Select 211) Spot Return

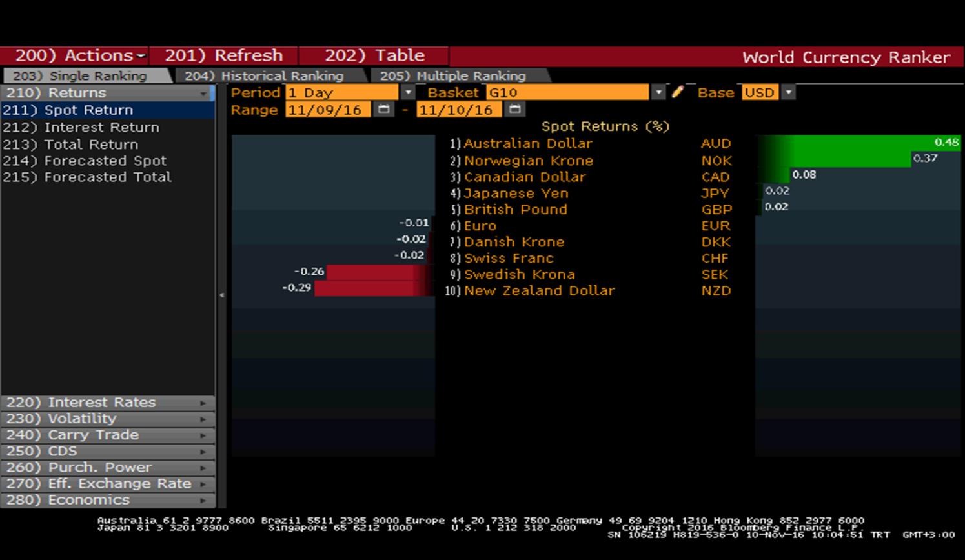pyautogui.click(x=107, y=110)
